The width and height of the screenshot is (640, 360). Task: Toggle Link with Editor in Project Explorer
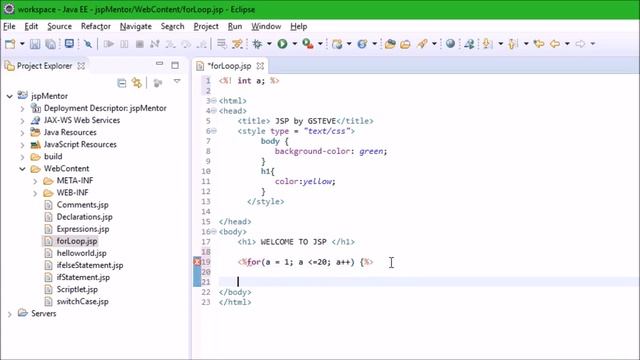coord(137,83)
